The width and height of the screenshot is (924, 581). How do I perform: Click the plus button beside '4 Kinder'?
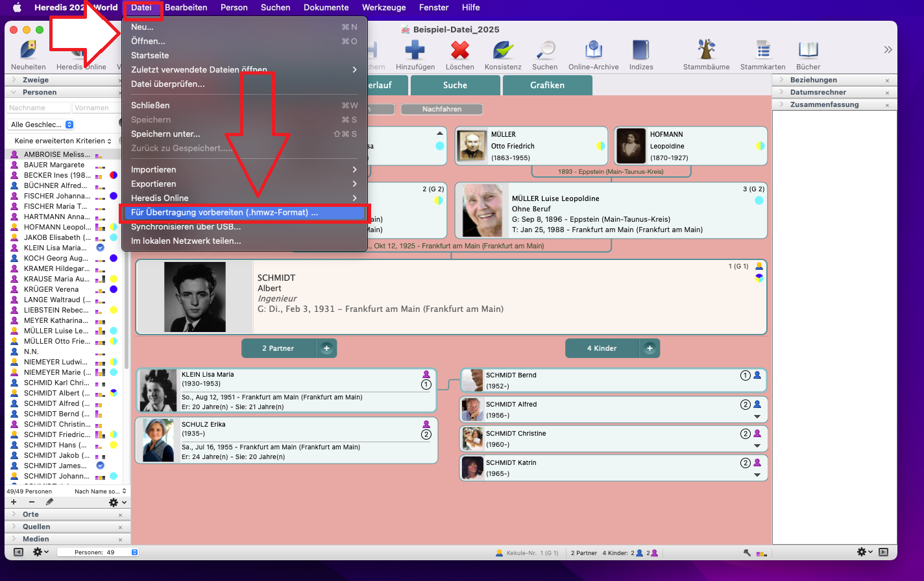pyautogui.click(x=649, y=349)
